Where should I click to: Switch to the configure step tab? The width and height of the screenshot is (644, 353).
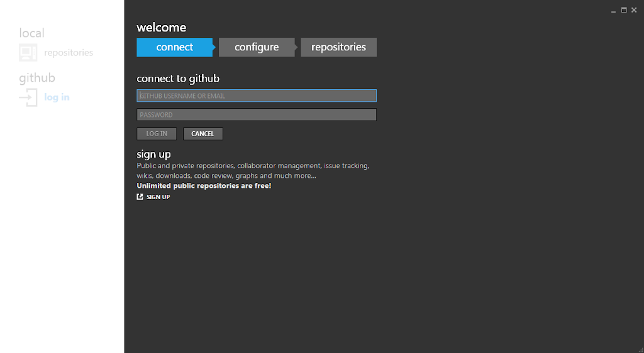click(257, 47)
